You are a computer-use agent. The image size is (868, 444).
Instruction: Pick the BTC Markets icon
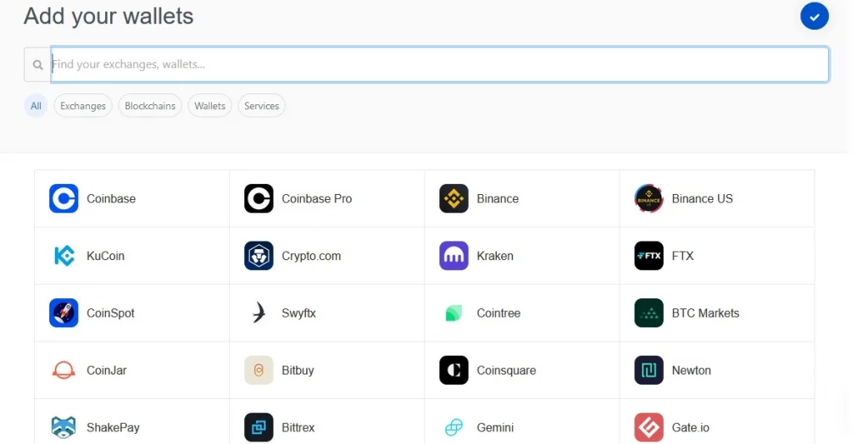(x=648, y=313)
